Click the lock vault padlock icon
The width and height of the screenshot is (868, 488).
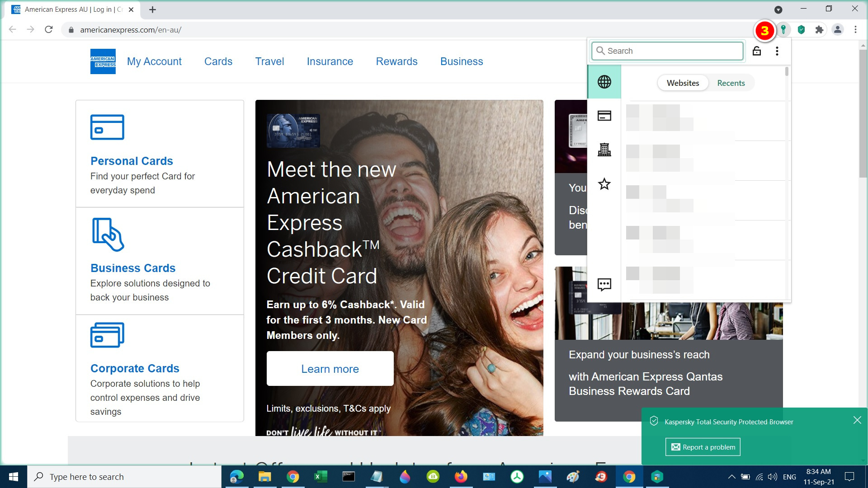tap(756, 51)
